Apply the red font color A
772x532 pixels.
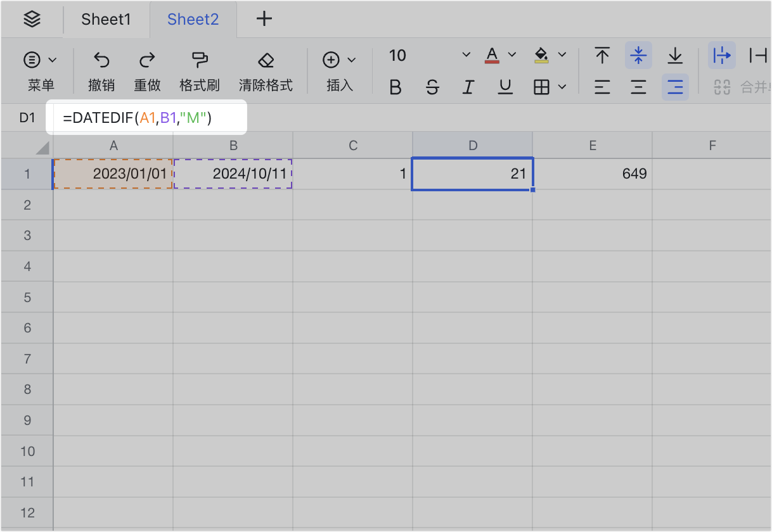click(492, 55)
